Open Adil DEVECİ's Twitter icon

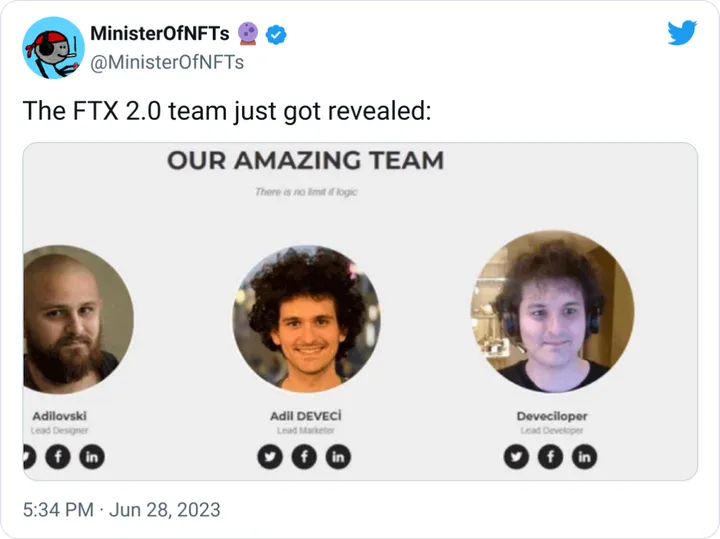coord(272,457)
